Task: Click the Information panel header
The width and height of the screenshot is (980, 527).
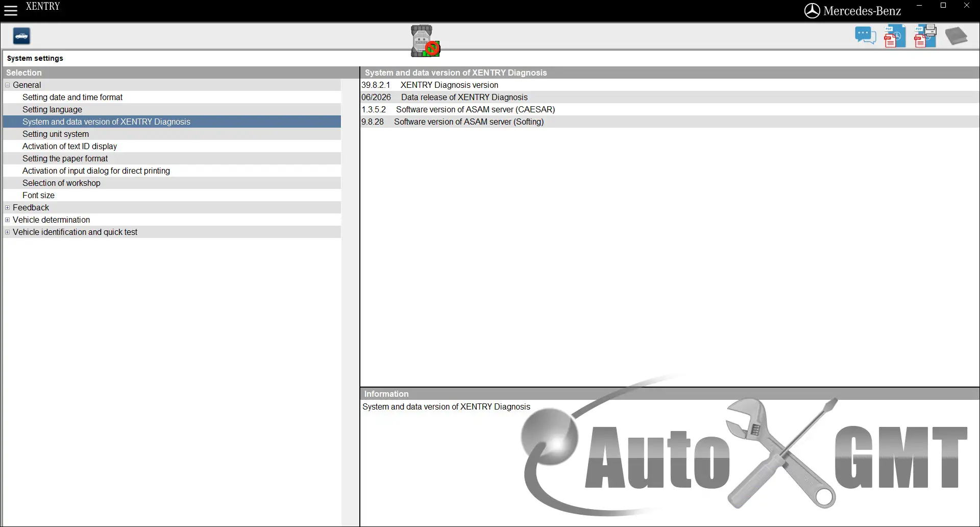Action: coord(670,394)
